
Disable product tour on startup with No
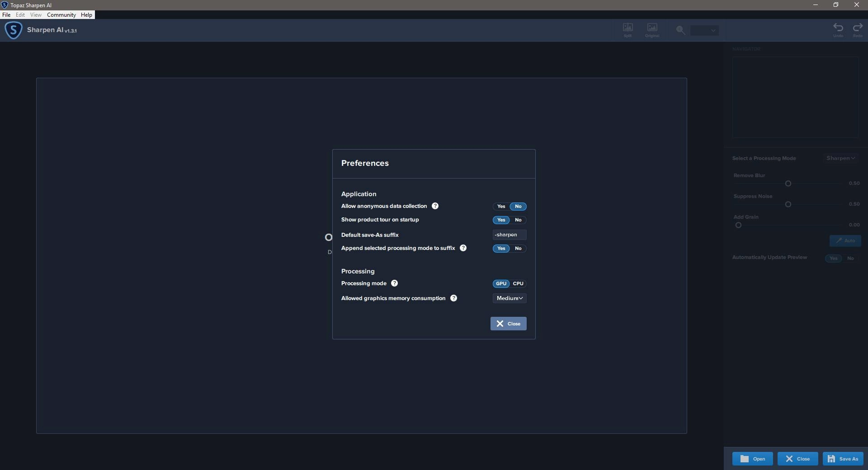[518, 220]
